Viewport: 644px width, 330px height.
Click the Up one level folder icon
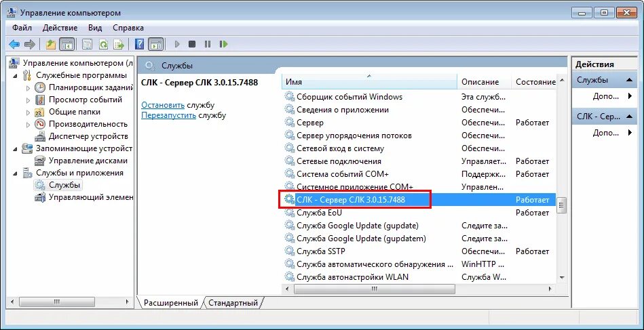pyautogui.click(x=51, y=44)
